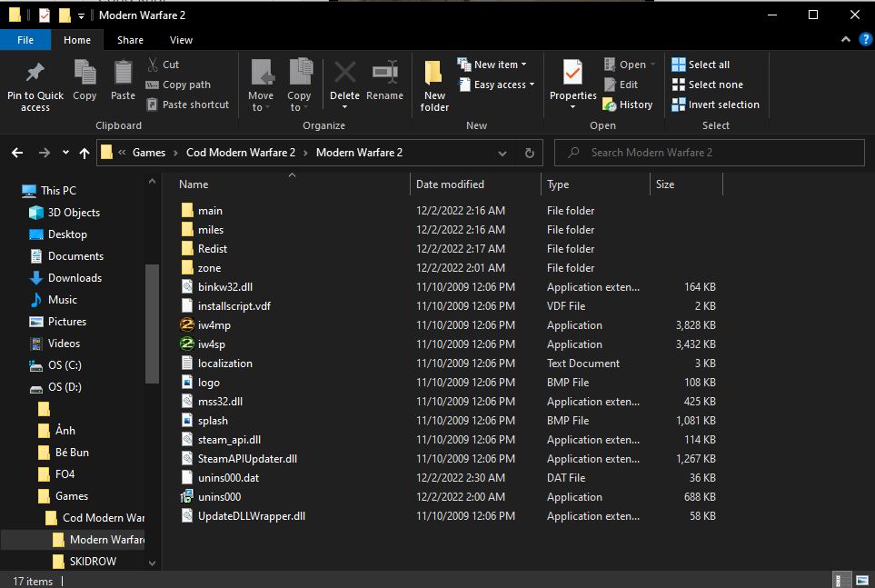Click Select all in ribbon
Viewport: 875px width, 588px height.
click(701, 65)
